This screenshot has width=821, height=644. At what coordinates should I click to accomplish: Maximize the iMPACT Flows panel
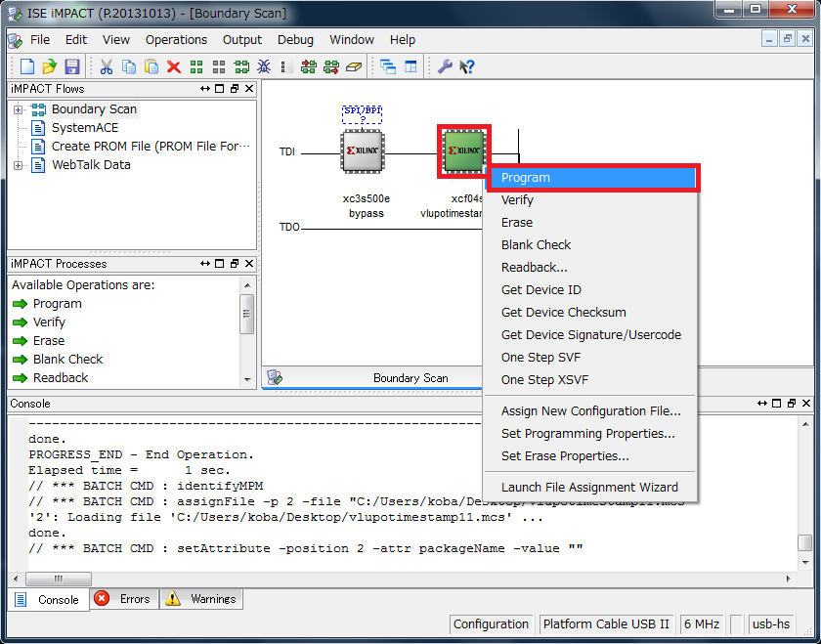pyautogui.click(x=220, y=89)
